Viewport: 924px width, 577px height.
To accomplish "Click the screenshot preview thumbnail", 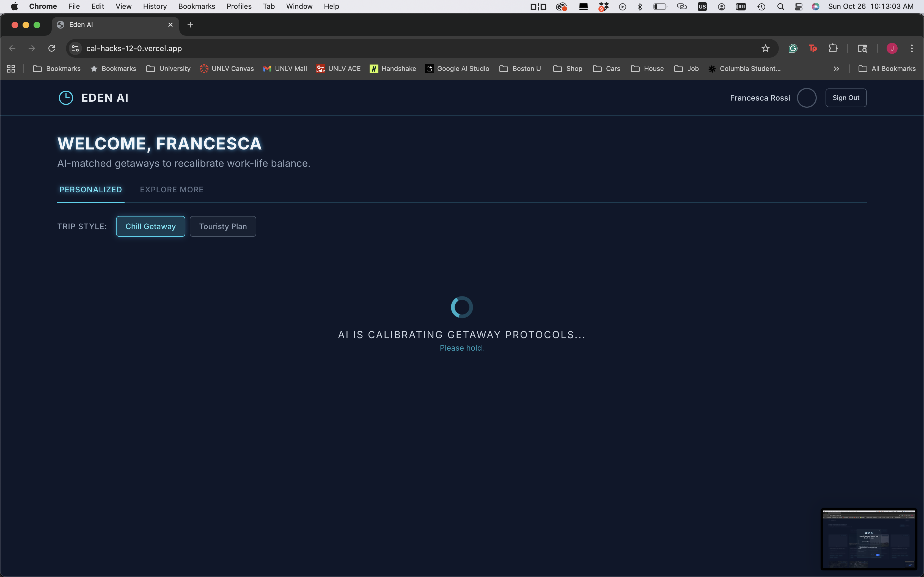I will point(869,539).
